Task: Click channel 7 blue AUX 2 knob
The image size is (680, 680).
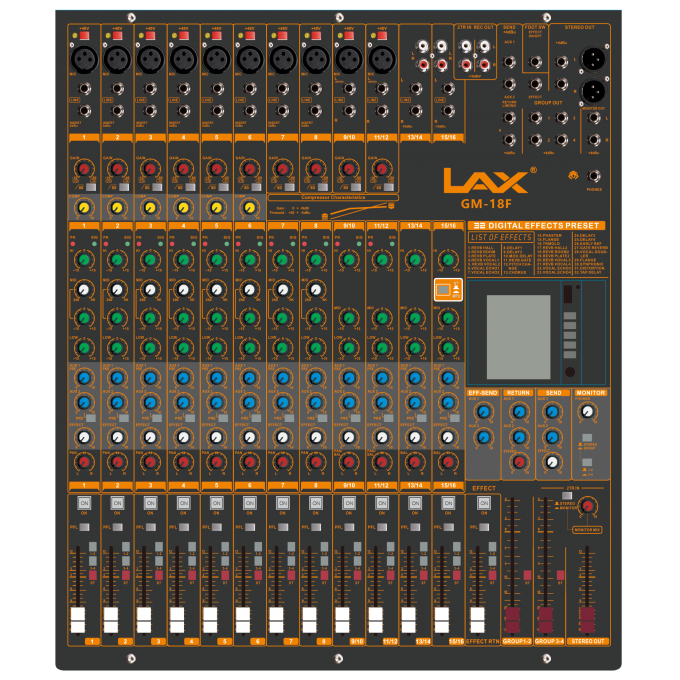Action: [282, 402]
